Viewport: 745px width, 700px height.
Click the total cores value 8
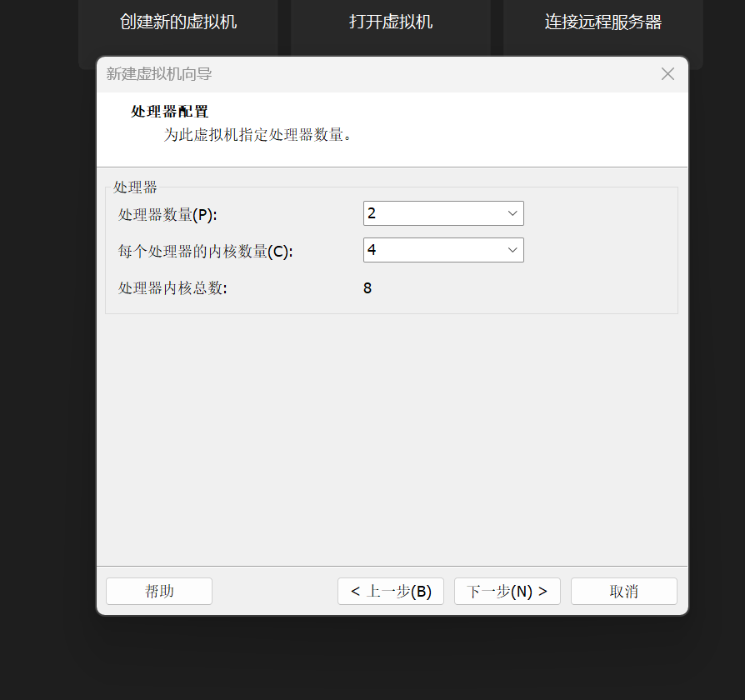point(367,288)
